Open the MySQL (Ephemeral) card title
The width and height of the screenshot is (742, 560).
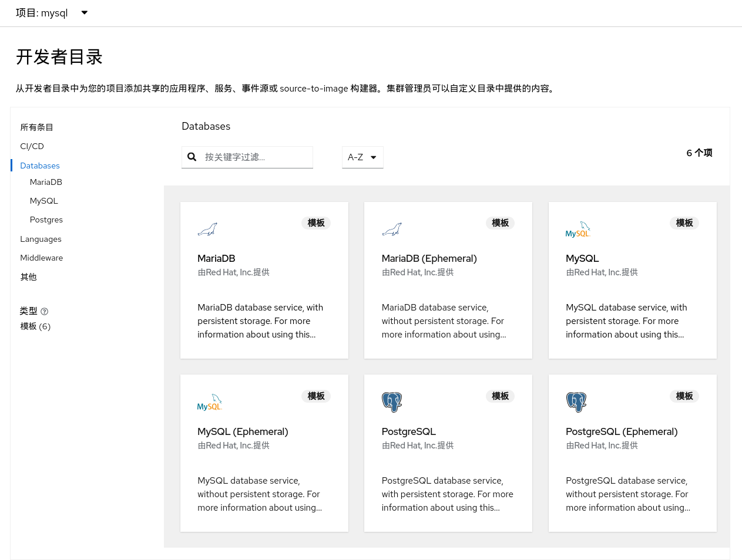pos(243,431)
